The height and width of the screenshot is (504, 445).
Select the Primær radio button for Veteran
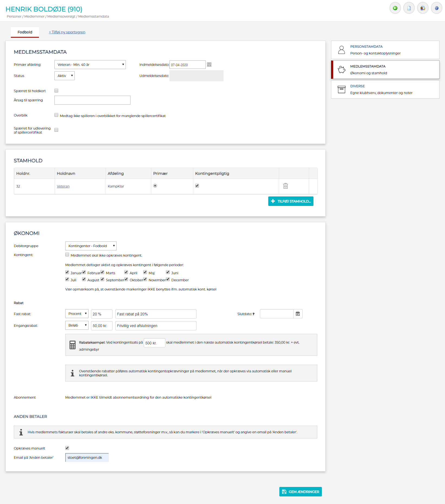(155, 186)
